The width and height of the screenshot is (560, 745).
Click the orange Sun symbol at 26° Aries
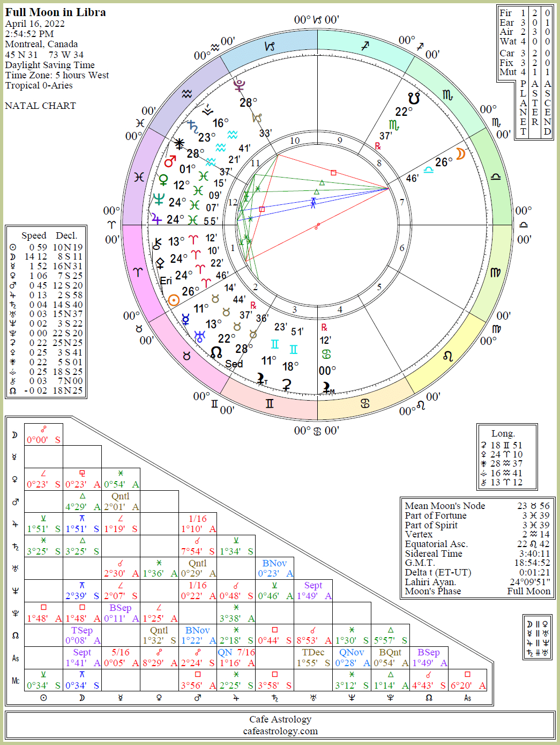pyautogui.click(x=174, y=300)
